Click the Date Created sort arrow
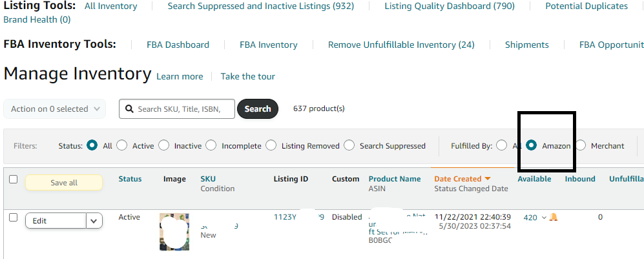Viewport: 644px width, 259px height. [488, 179]
